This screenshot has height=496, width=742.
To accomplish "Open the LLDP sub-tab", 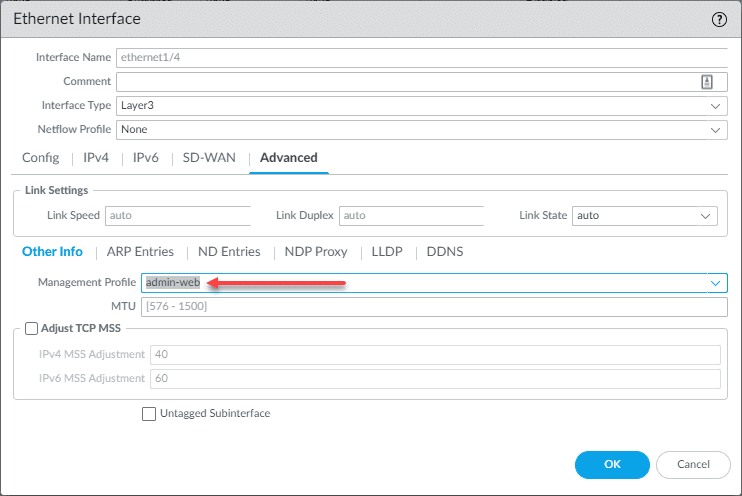I will (x=387, y=252).
